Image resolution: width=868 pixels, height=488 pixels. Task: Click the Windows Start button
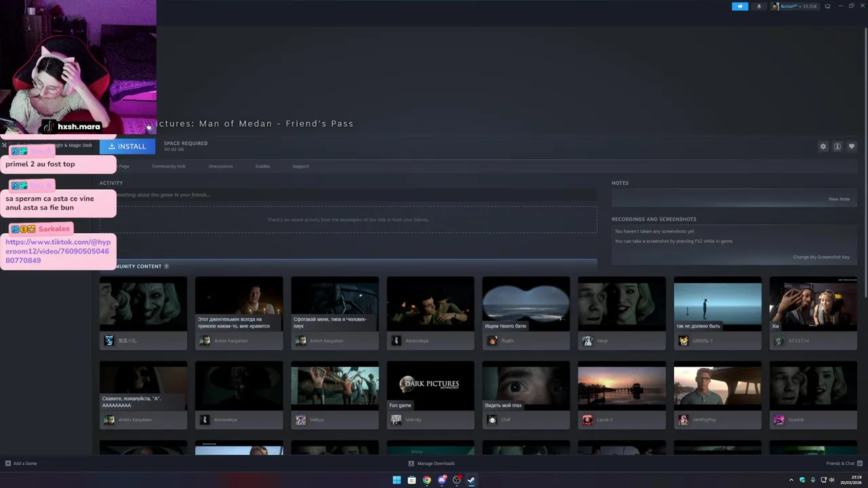coord(397,480)
